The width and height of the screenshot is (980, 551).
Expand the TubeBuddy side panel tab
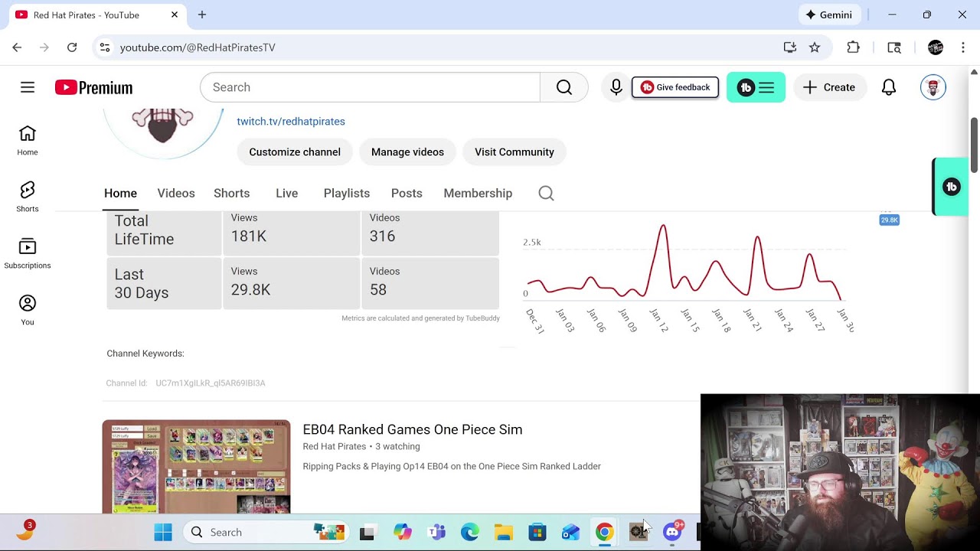coord(950,187)
